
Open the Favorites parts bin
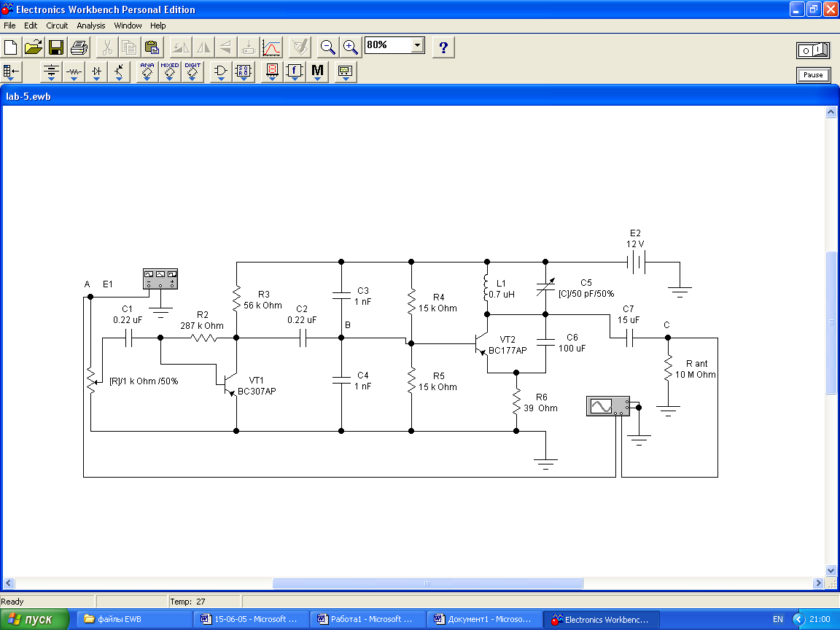click(11, 71)
